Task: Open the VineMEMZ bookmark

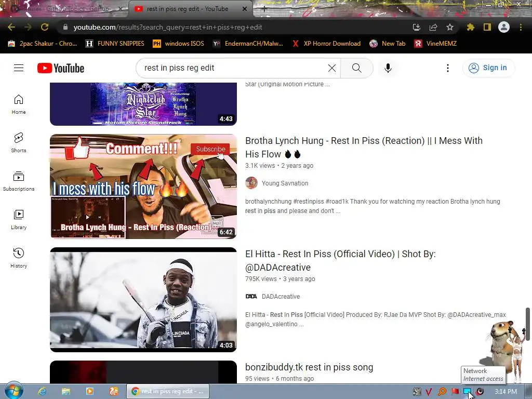Action: pos(436,44)
